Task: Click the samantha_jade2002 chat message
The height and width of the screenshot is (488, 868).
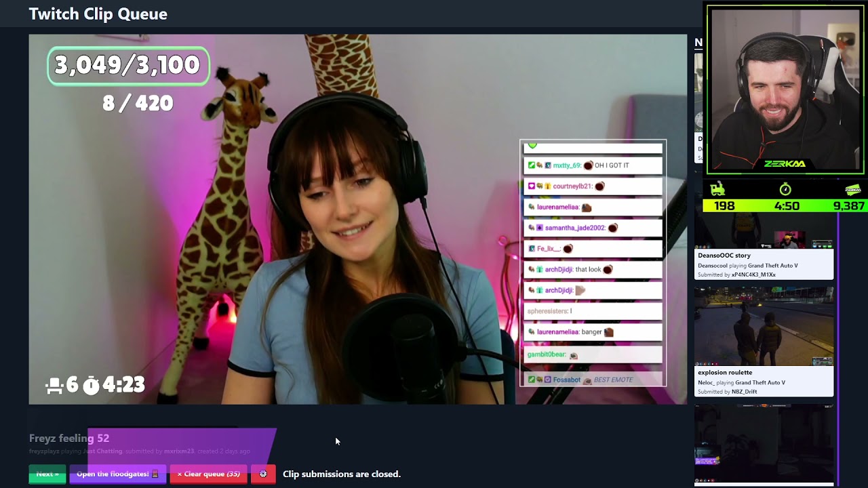Action: (x=593, y=228)
